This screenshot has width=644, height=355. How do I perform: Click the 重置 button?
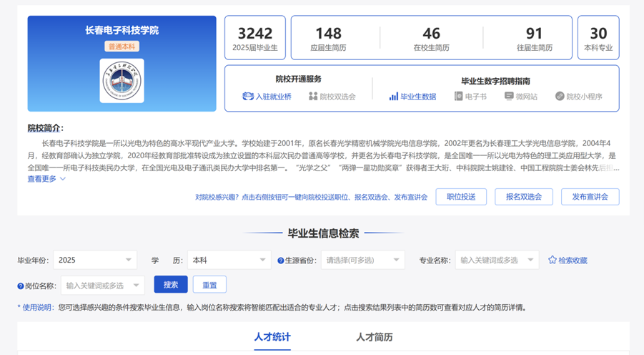209,285
